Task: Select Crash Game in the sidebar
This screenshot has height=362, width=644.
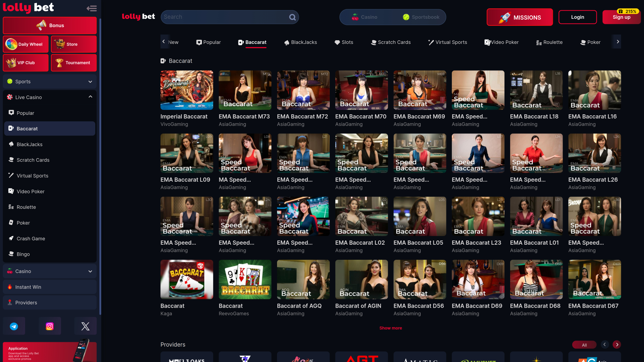Action: [x=31, y=238]
